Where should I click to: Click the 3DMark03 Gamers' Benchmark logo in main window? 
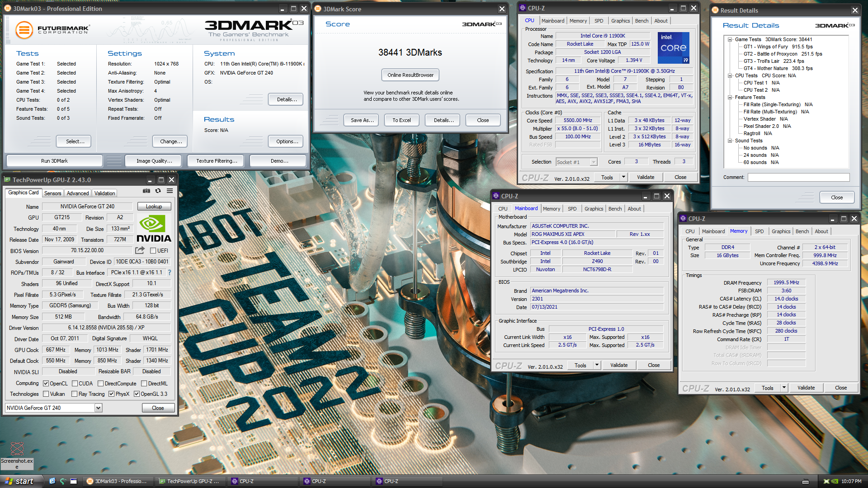[254, 30]
